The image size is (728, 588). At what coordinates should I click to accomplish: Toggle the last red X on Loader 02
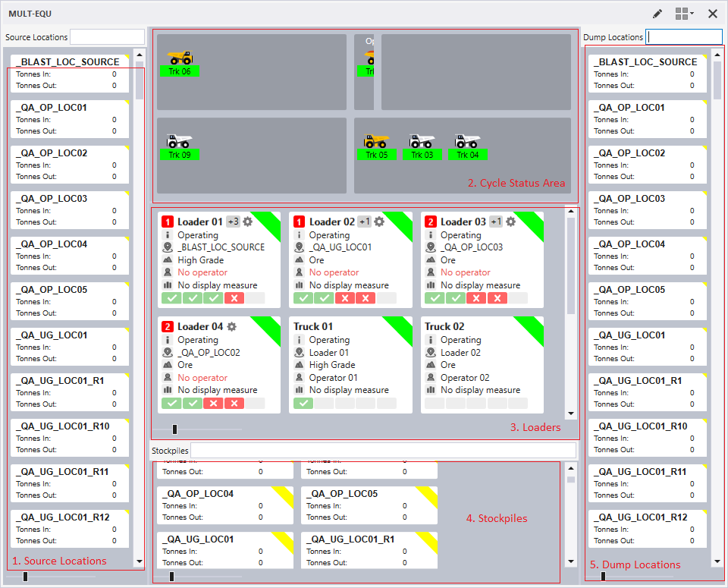pos(366,298)
